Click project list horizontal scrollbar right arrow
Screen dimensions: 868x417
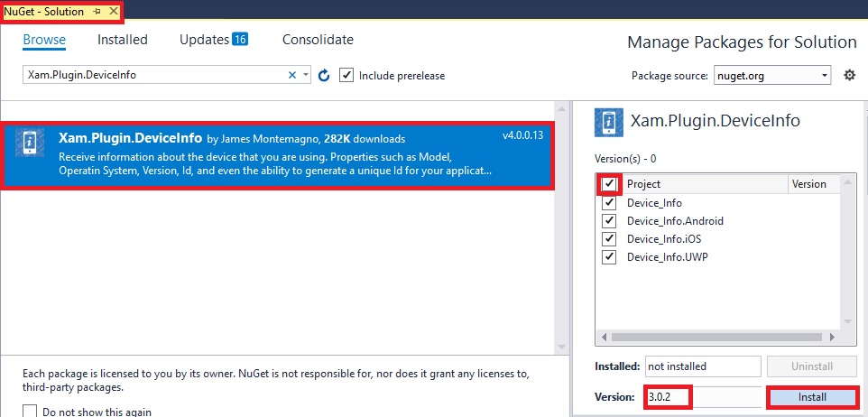832,337
